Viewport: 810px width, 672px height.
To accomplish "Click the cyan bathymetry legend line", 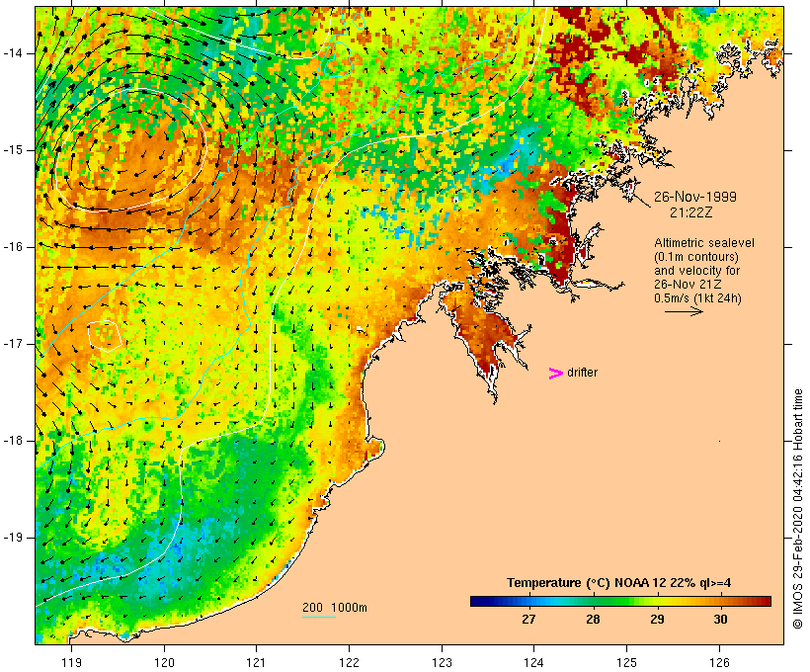I will pos(319,617).
